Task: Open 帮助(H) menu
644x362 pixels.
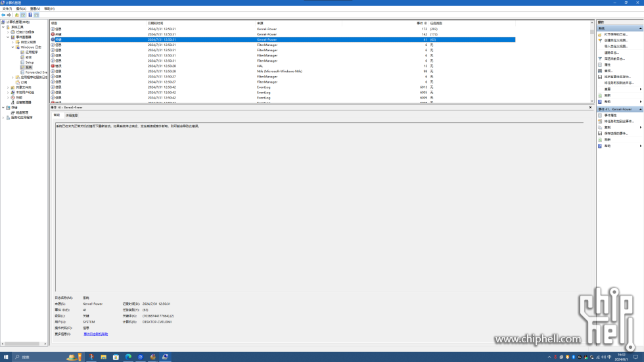Action: tap(49, 9)
